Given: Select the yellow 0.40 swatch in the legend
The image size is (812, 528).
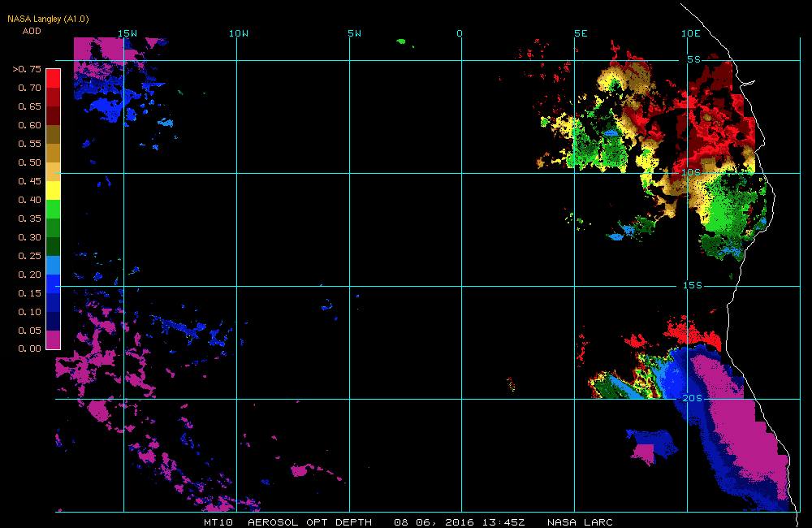Looking at the screenshot, I should [54, 190].
